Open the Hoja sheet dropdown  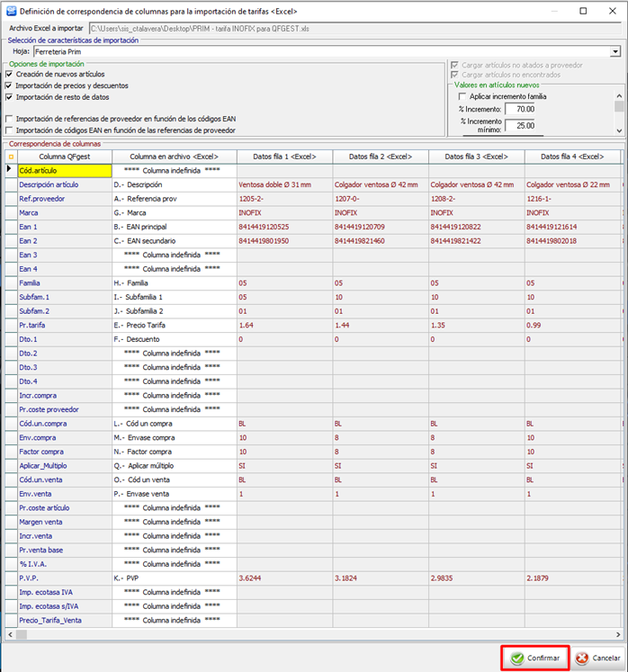[615, 52]
